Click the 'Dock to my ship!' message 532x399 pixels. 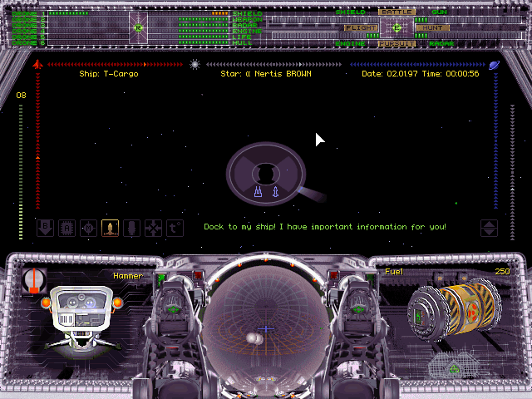(325, 227)
